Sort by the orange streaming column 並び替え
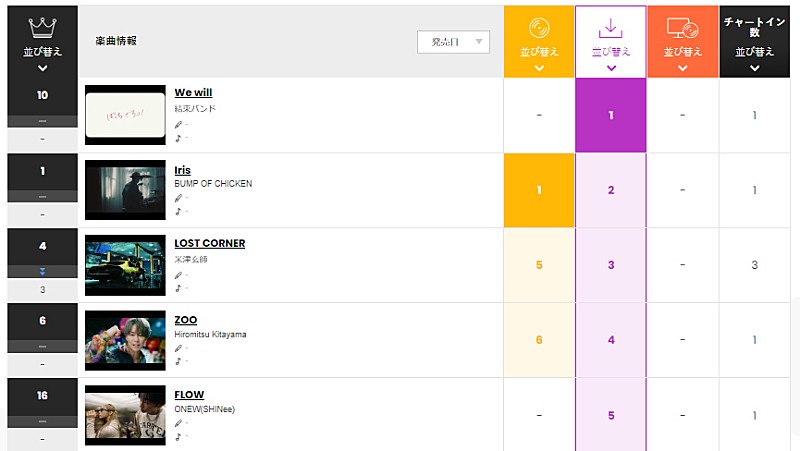 (x=683, y=50)
